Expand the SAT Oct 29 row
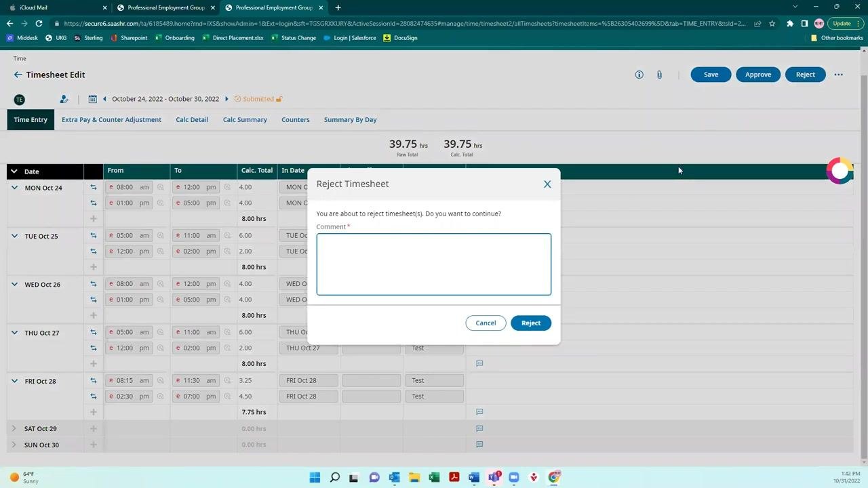868x488 pixels. [14, 428]
